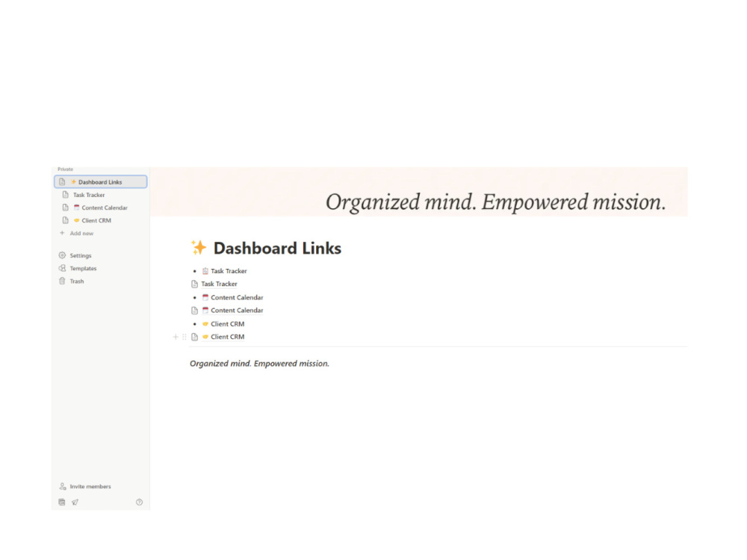
Task: Click the plus icon beside Add new
Action: [x=62, y=233]
